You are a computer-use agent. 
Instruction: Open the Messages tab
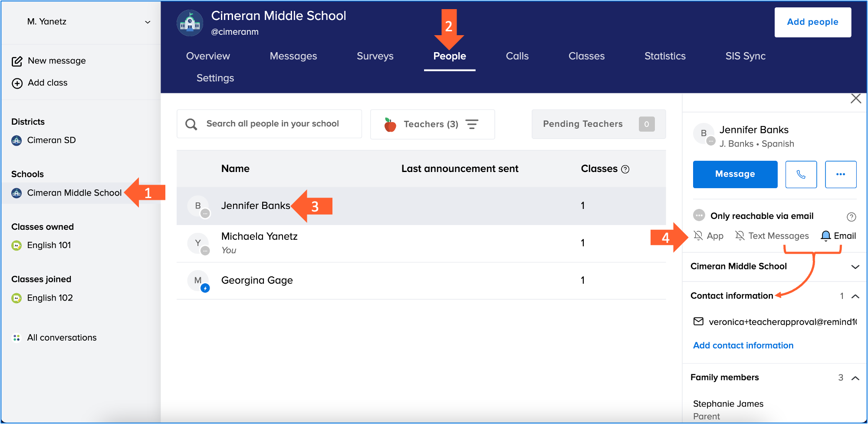293,56
